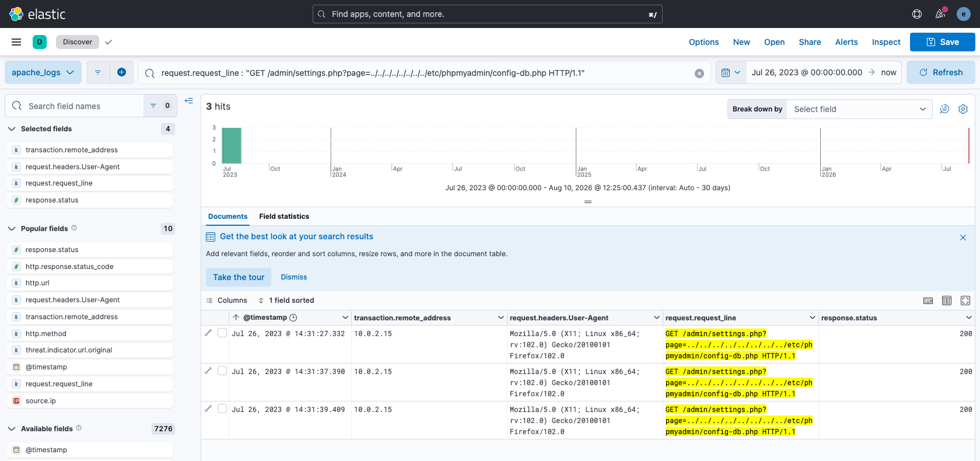Hide the field sidebar

click(x=189, y=101)
